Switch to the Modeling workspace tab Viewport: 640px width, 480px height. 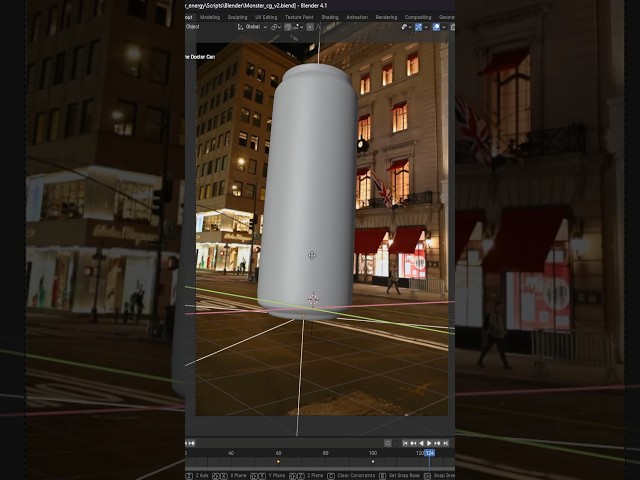click(x=210, y=17)
